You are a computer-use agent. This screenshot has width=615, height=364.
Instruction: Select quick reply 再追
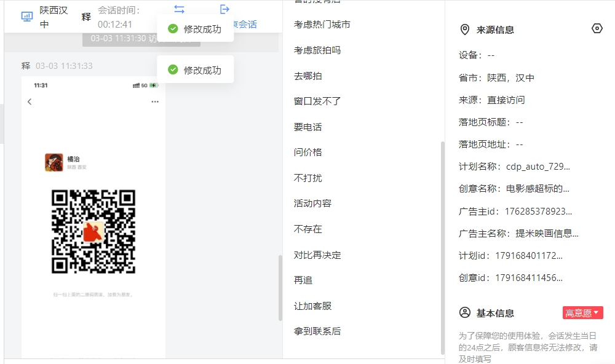[x=303, y=280]
